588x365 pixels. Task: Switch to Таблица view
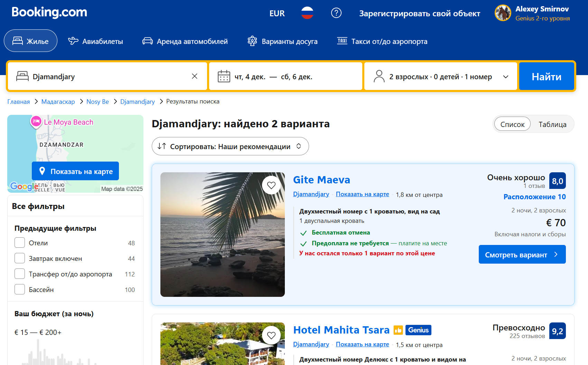(x=552, y=125)
